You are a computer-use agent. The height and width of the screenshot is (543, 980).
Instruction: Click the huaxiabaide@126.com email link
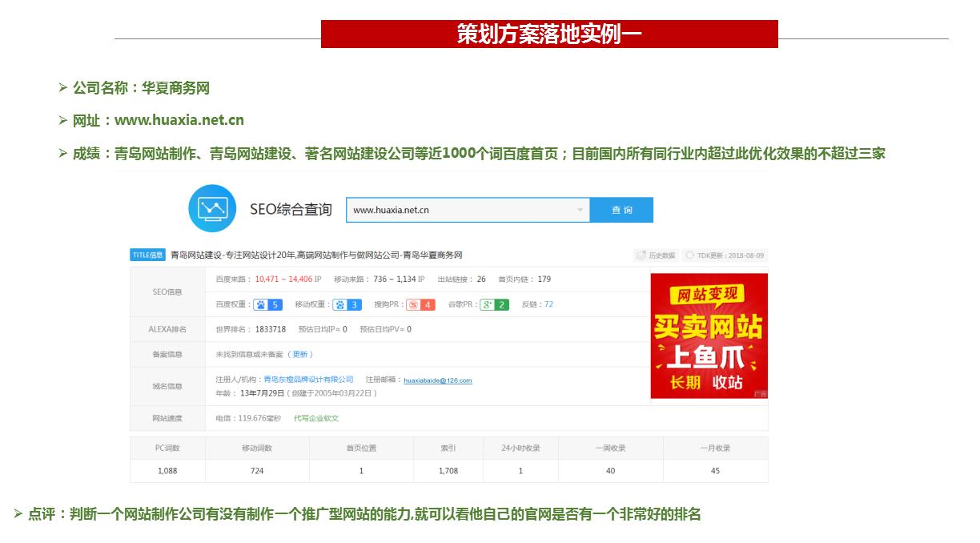tap(437, 380)
